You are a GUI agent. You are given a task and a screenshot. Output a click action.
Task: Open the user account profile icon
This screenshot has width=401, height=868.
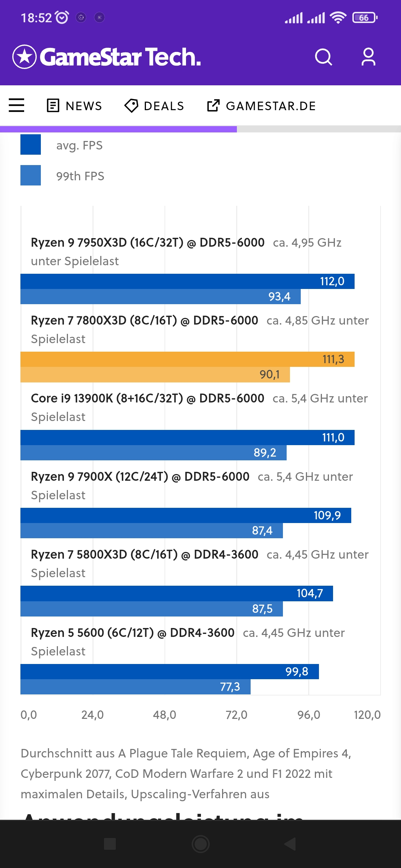tap(368, 57)
